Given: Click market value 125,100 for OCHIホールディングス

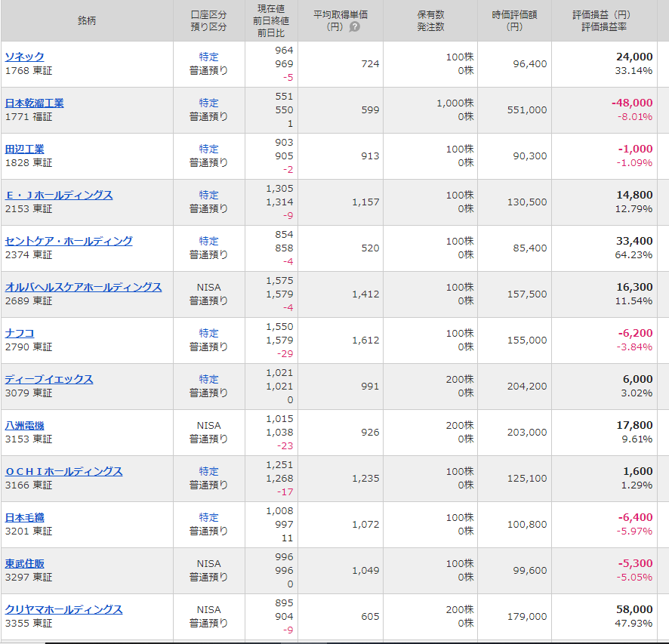Looking at the screenshot, I should 527,479.
